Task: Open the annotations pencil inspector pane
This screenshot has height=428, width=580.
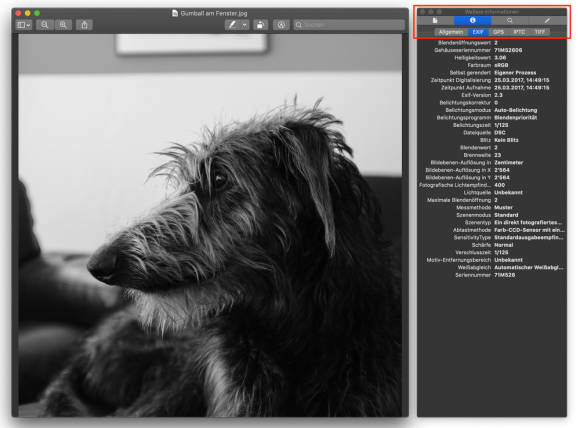Action: (x=547, y=20)
